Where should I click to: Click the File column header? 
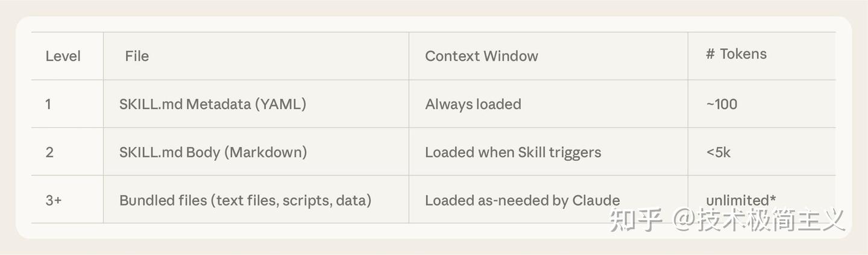pyautogui.click(x=137, y=56)
